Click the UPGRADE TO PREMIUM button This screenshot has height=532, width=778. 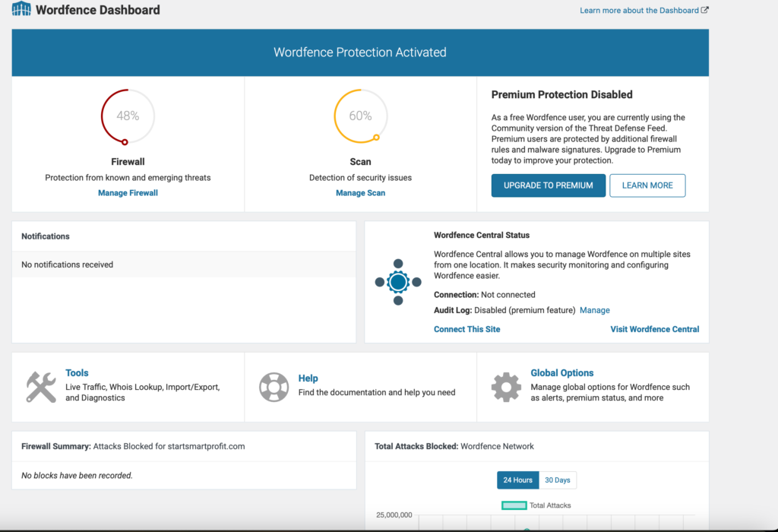(x=548, y=185)
